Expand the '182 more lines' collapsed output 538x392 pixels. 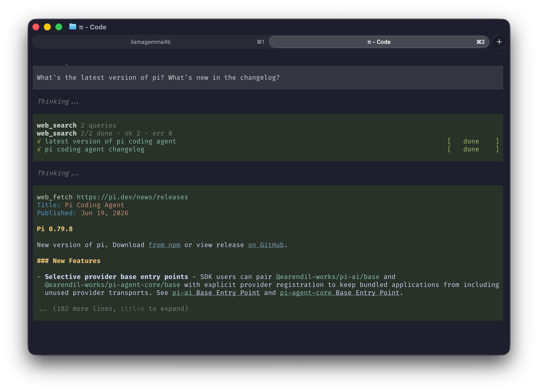click(x=113, y=309)
